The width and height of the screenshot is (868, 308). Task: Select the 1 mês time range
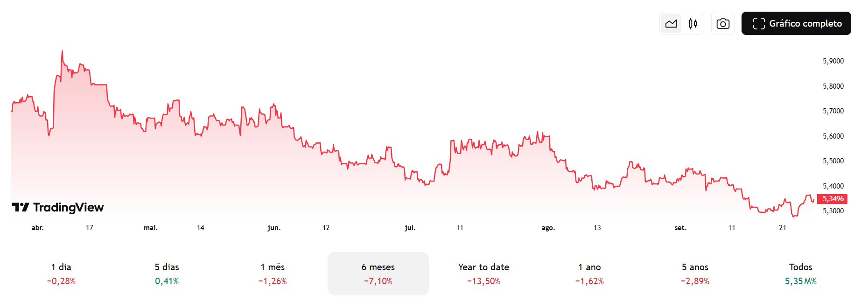click(273, 273)
